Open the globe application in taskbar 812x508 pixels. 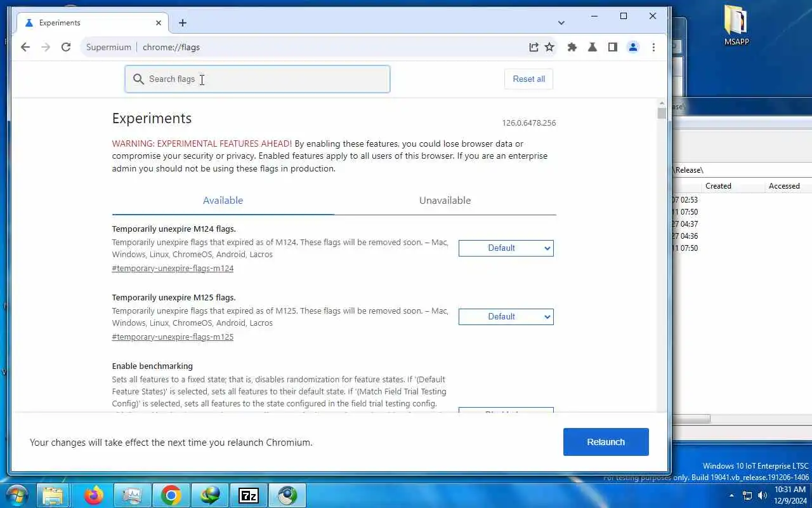coord(209,495)
